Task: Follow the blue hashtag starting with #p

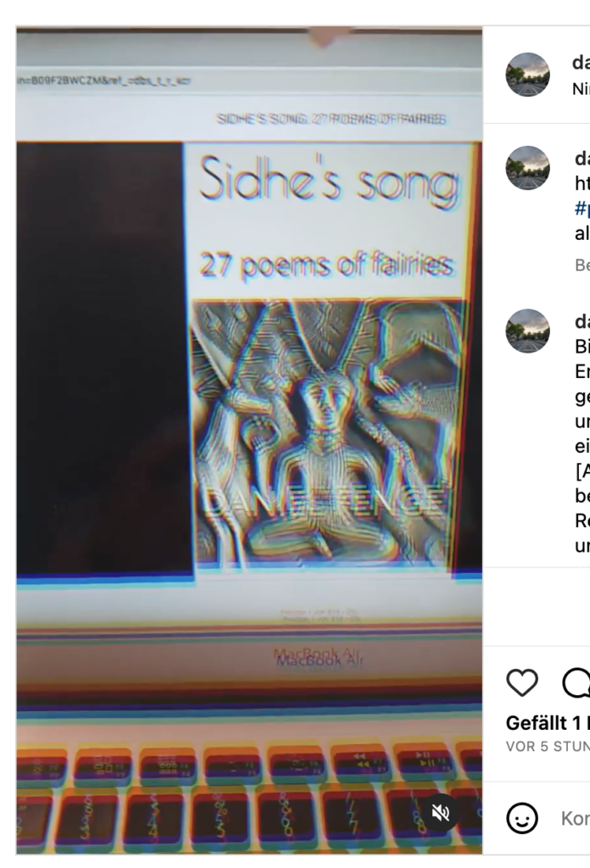Action: [x=582, y=209]
